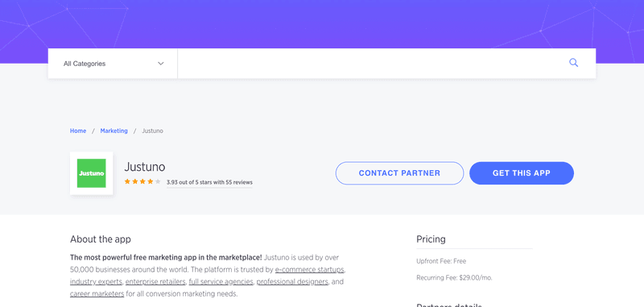The height and width of the screenshot is (307, 644).
Task: Click the Get This App button
Action: [522, 173]
